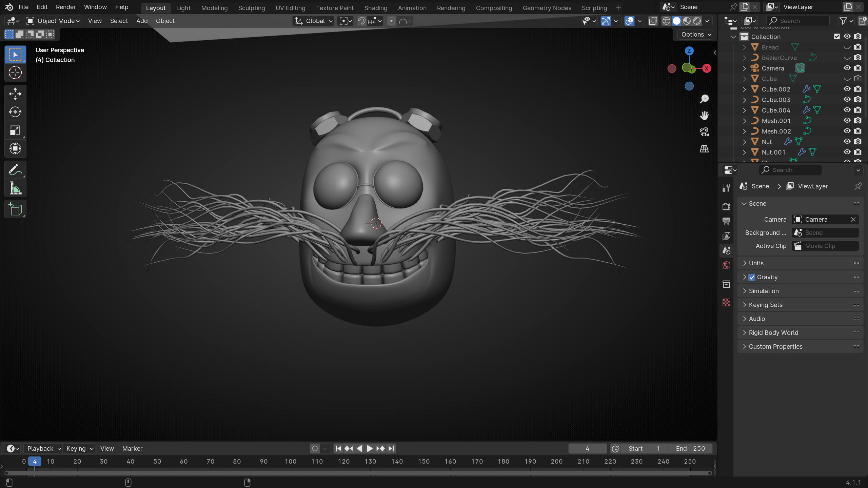The height and width of the screenshot is (488, 868).
Task: Open Render properties tab
Action: point(726,206)
